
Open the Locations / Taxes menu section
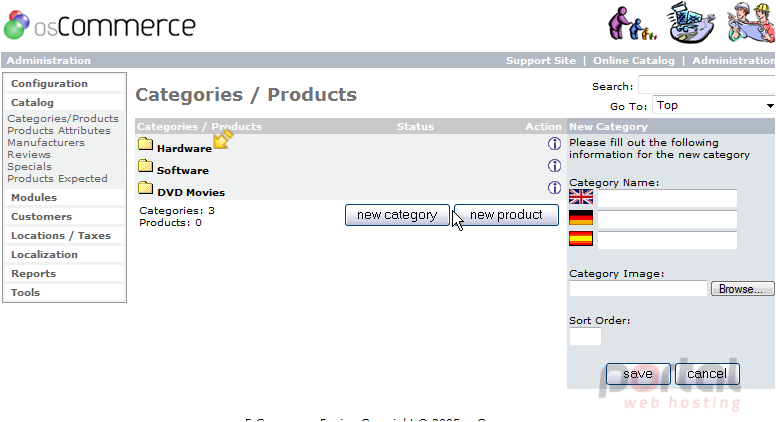click(61, 235)
